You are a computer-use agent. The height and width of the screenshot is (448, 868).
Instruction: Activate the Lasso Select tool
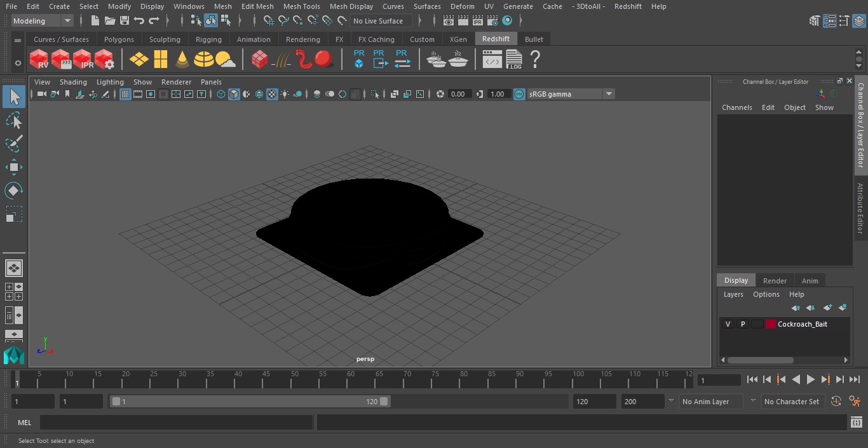[x=14, y=120]
